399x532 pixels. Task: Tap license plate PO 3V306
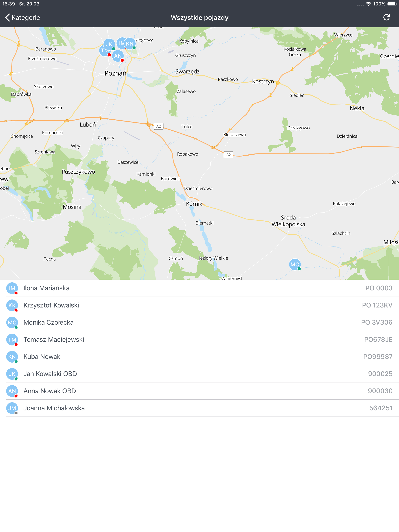coord(376,322)
